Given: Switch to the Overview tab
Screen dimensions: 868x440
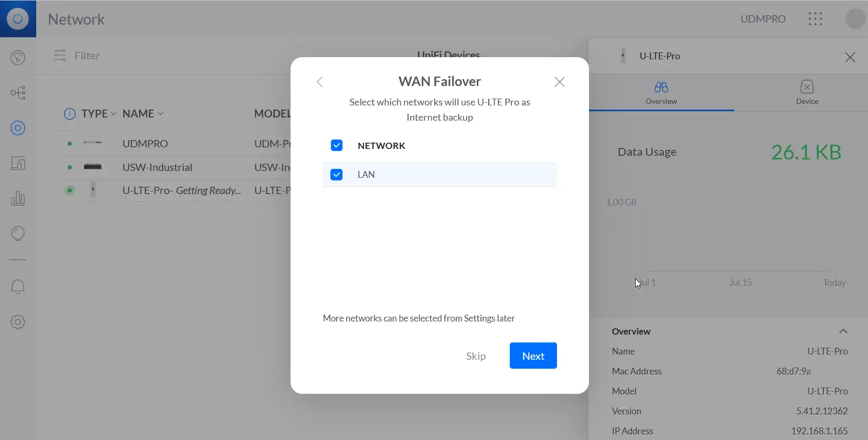Looking at the screenshot, I should pyautogui.click(x=661, y=93).
